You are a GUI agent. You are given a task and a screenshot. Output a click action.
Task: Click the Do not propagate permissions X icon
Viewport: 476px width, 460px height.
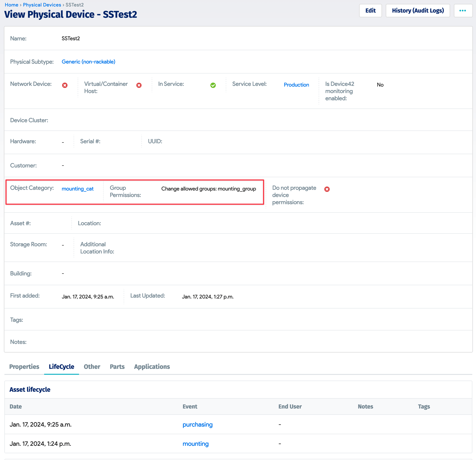pyautogui.click(x=327, y=189)
